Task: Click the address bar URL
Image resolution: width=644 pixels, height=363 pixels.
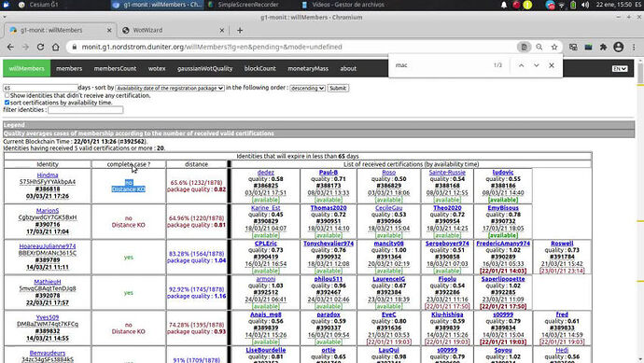Action: coord(212,48)
